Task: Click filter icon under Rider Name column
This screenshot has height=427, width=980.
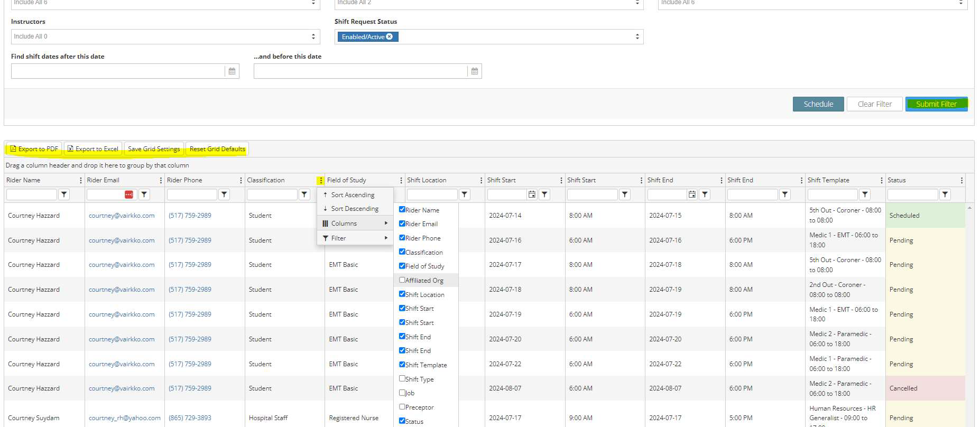Action: tap(64, 194)
